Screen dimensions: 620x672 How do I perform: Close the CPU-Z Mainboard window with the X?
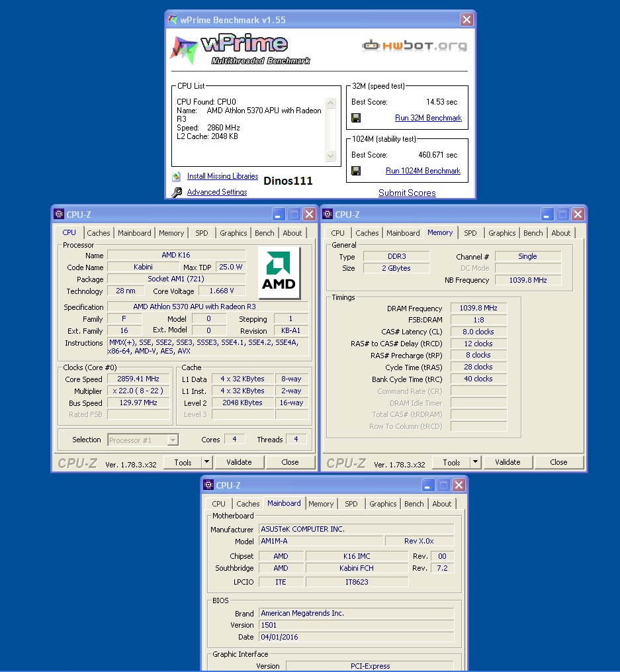pos(459,485)
